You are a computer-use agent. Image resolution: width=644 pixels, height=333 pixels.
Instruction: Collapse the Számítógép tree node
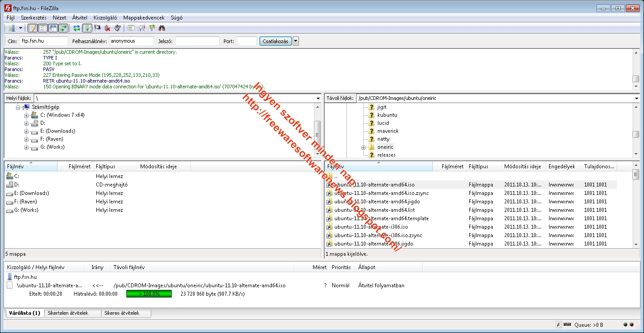(x=18, y=107)
